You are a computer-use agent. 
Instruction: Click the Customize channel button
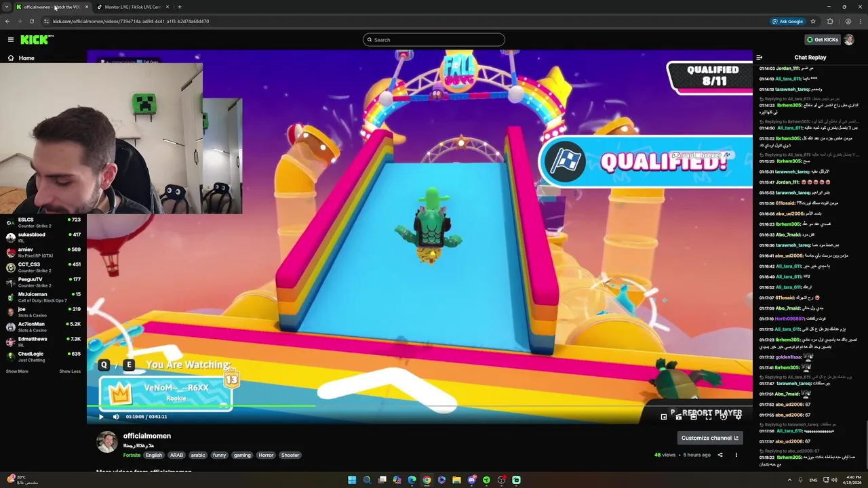point(709,438)
